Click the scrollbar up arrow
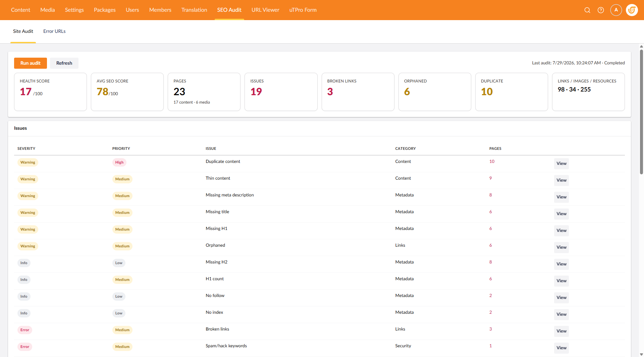The image size is (644, 357). coord(641,46)
